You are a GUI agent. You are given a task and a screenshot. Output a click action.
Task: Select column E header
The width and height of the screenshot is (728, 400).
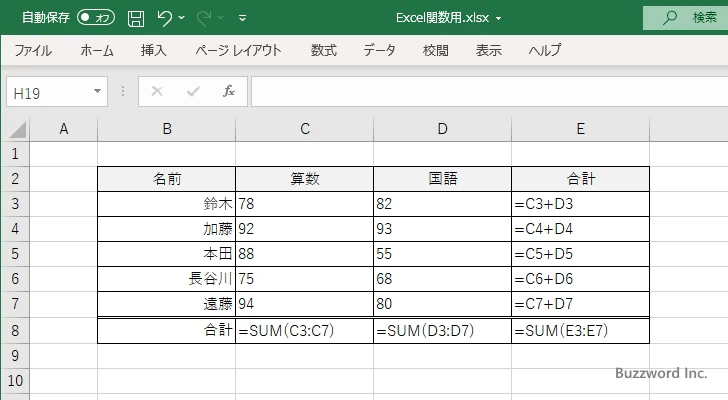point(580,129)
